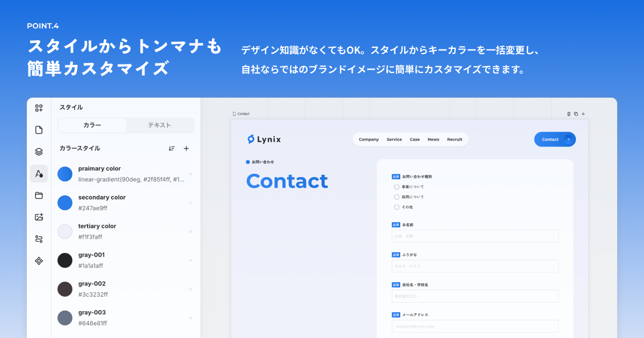Open the sort order control for カラースタイル
This screenshot has height=338, width=644.
click(172, 149)
